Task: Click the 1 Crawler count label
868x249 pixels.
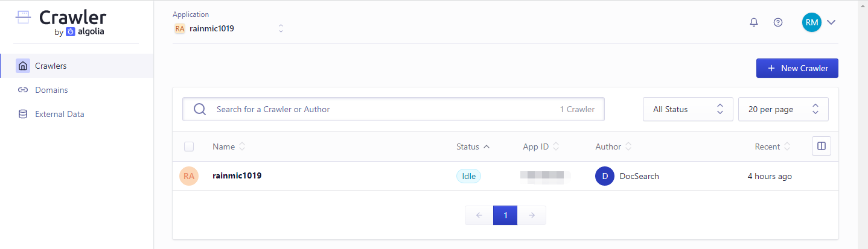Action: (x=577, y=109)
